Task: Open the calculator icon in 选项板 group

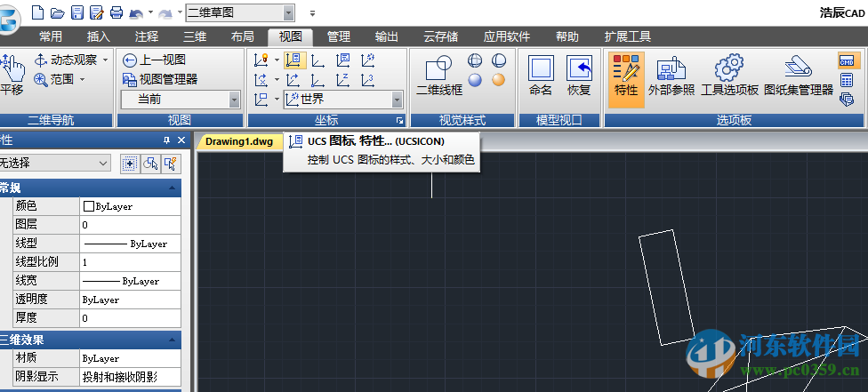Action: 847,80
